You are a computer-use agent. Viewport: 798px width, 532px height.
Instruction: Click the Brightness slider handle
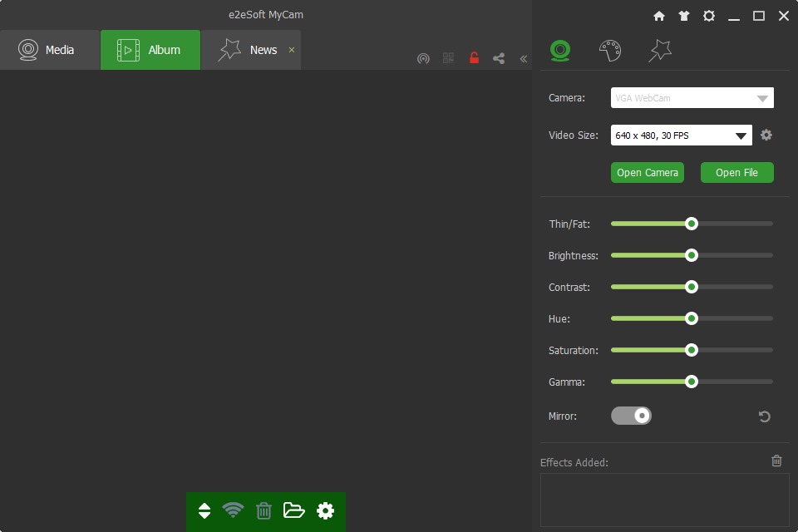click(x=691, y=255)
